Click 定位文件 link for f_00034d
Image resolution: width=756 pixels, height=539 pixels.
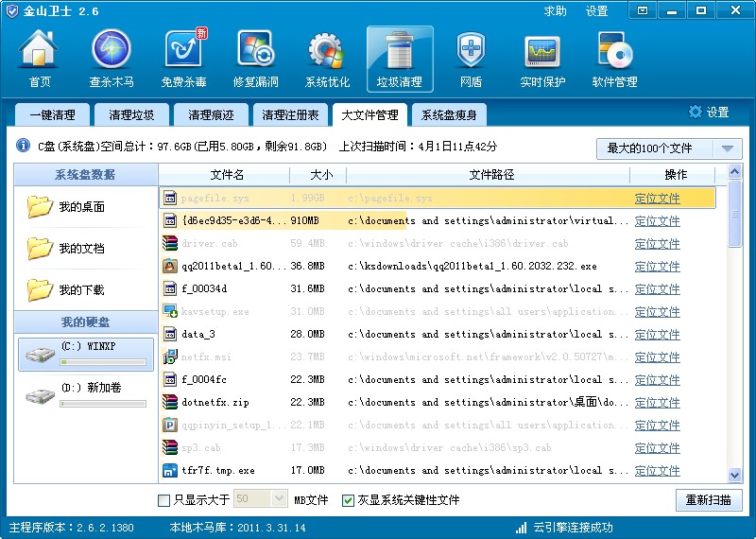click(x=657, y=289)
